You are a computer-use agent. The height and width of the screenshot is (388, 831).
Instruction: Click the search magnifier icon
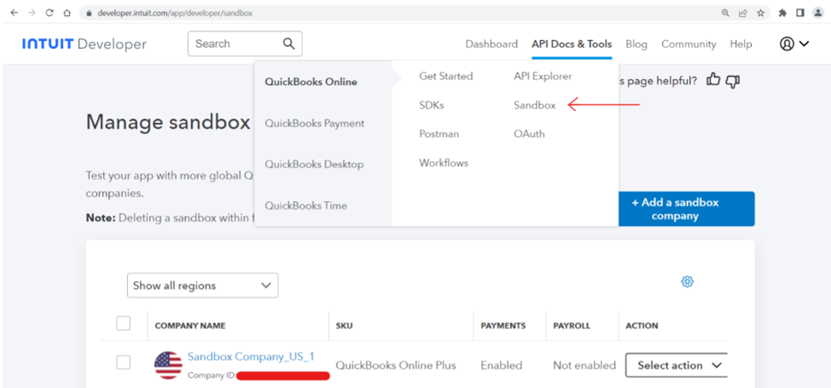point(289,43)
